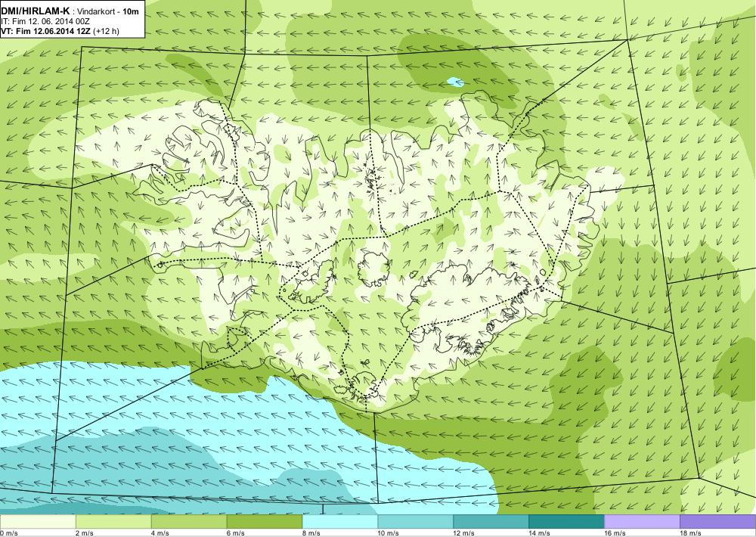Click the purple swatch starting at 18 m/s
This screenshot has height=537, width=756.
coord(718,522)
